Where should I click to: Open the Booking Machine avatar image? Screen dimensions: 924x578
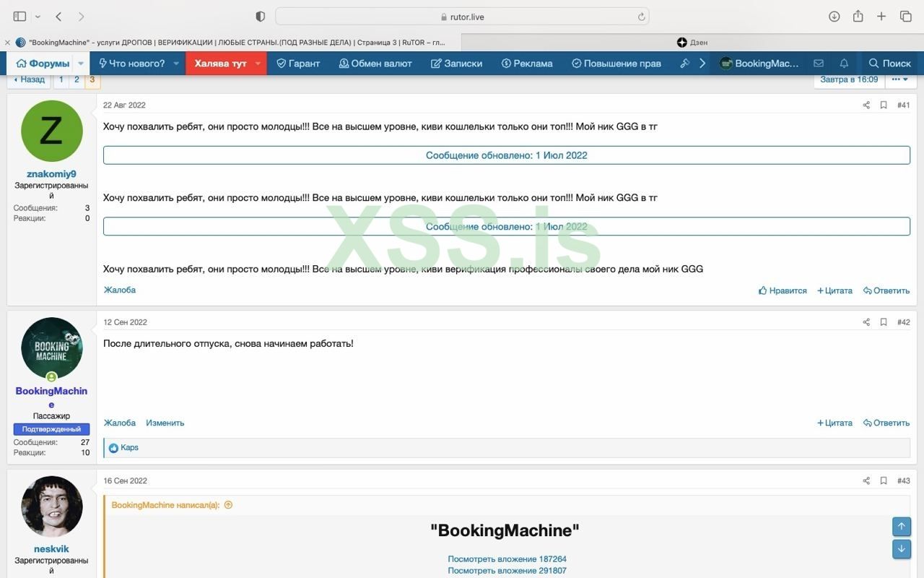(x=52, y=348)
